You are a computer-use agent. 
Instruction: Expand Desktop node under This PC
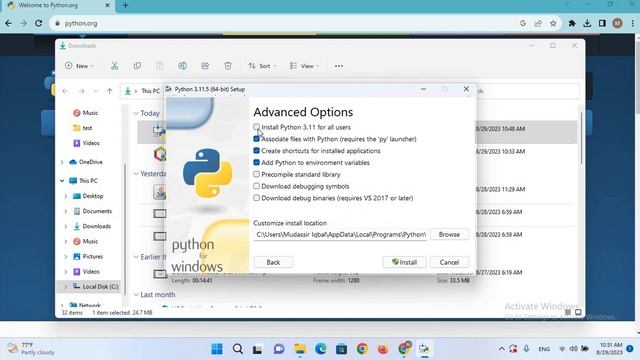coord(66,196)
